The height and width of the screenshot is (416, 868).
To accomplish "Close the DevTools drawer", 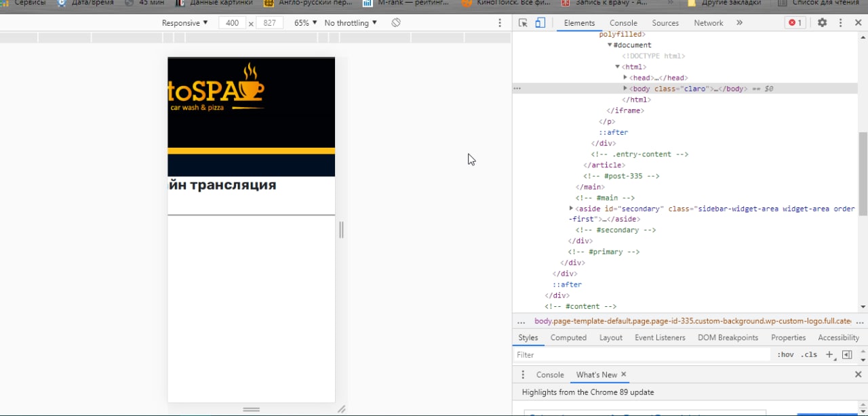I will [858, 374].
